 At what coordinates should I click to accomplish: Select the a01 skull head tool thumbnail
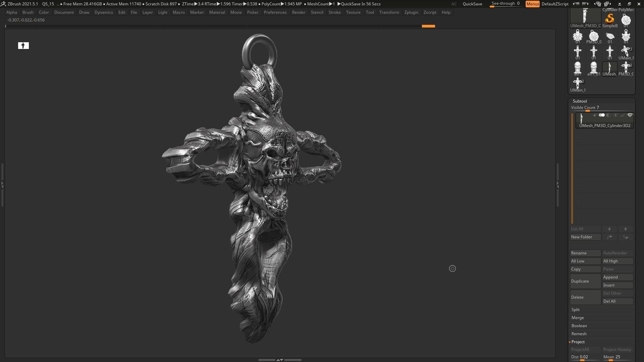tap(577, 68)
